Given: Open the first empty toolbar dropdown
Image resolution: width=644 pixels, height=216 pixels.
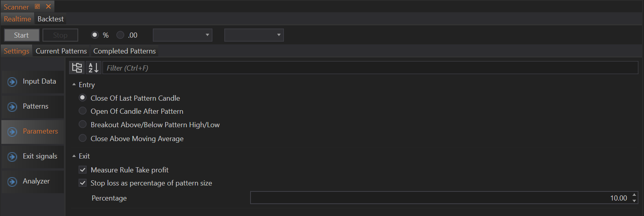Looking at the screenshot, I should [182, 35].
